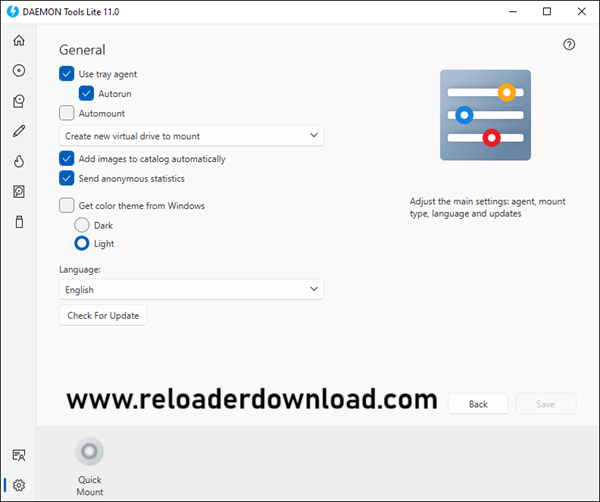Uncheck the Autorun checkbox
600x502 pixels.
[x=86, y=93]
